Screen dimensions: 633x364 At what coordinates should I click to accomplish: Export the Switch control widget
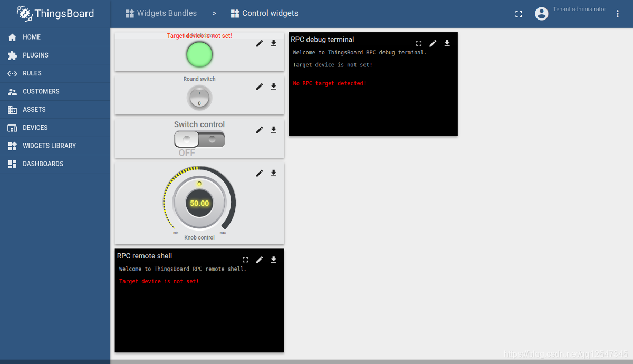point(273,129)
